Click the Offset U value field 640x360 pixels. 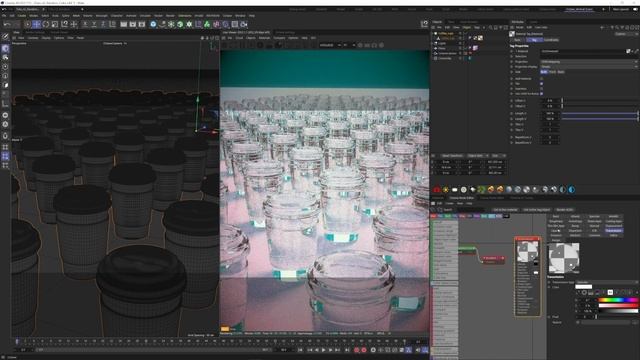click(x=551, y=100)
